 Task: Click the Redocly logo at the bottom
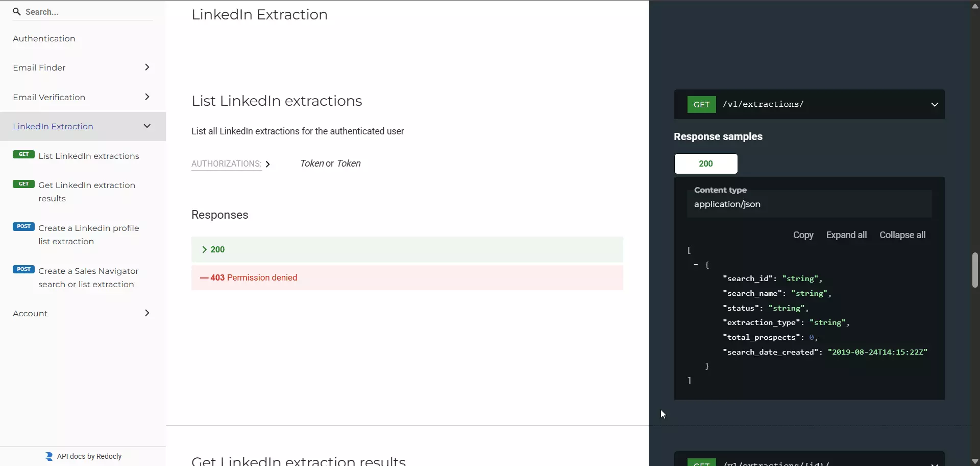pyautogui.click(x=48, y=456)
